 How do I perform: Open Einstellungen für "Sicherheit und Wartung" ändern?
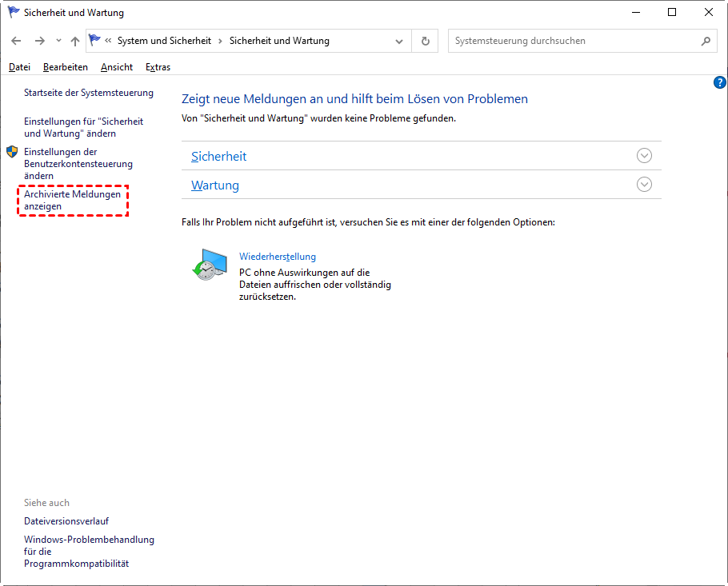tap(83, 127)
